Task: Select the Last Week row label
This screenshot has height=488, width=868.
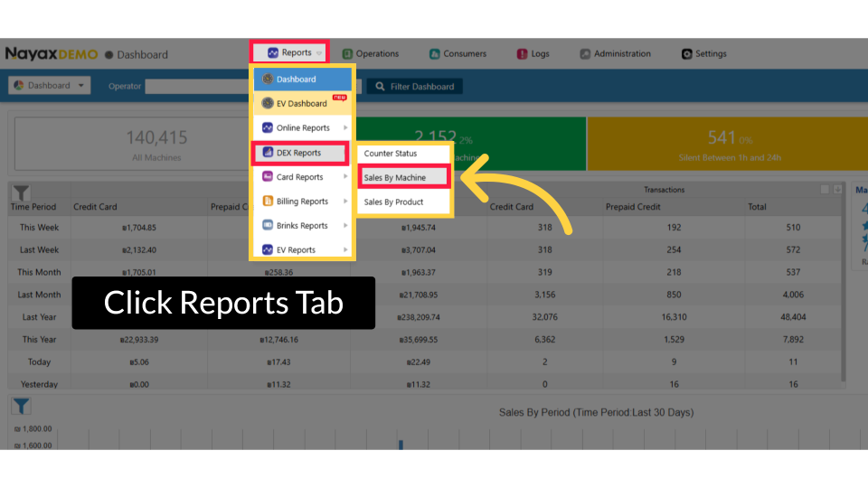Action: click(39, 250)
